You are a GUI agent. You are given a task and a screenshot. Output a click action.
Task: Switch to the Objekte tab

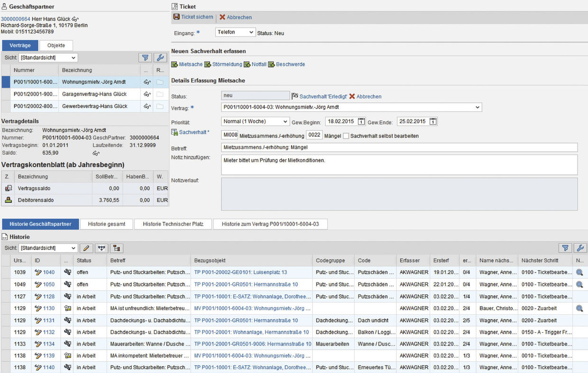(x=56, y=45)
